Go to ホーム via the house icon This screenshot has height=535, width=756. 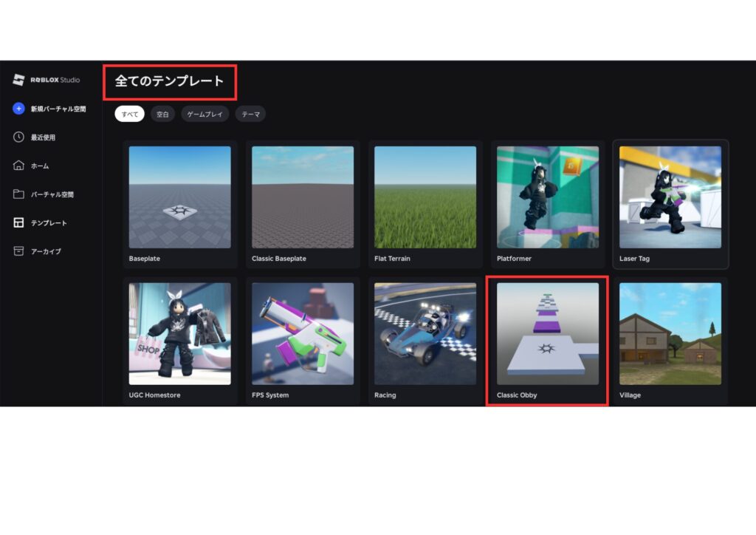click(x=19, y=166)
